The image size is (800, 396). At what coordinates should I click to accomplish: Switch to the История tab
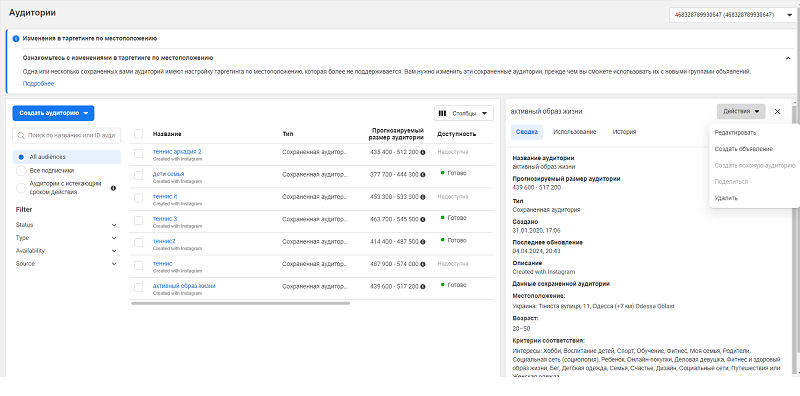click(624, 132)
